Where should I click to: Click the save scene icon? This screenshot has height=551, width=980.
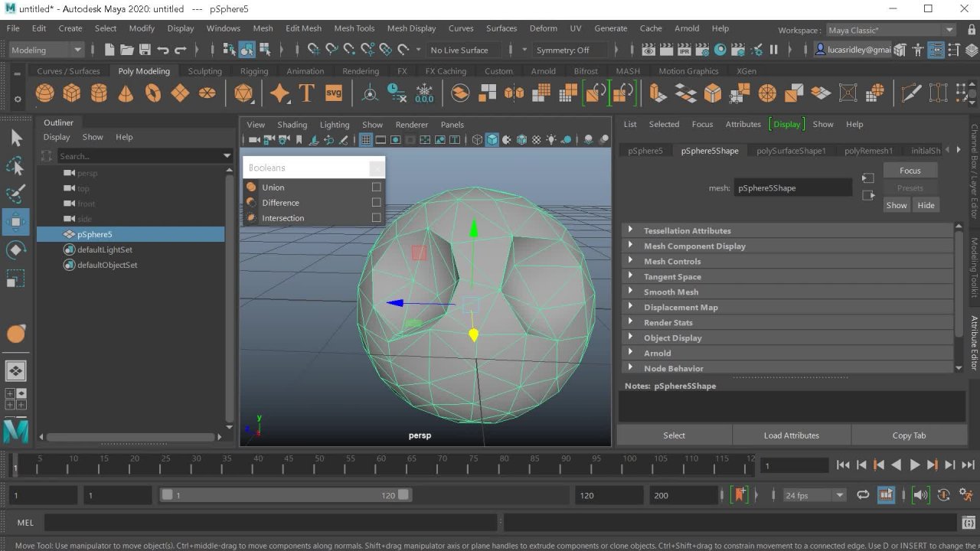(144, 50)
